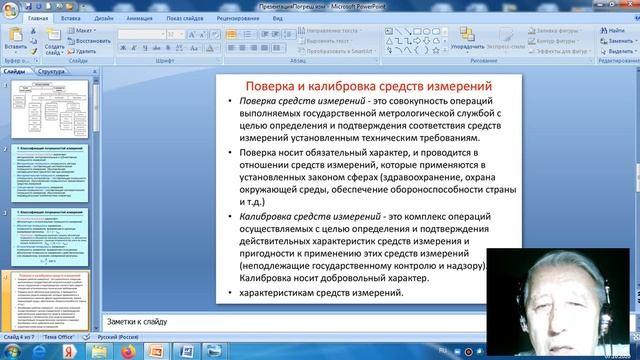The height and width of the screenshot is (360, 640).
Task: Toggle strikethrough formatting
Action: pos(156,48)
